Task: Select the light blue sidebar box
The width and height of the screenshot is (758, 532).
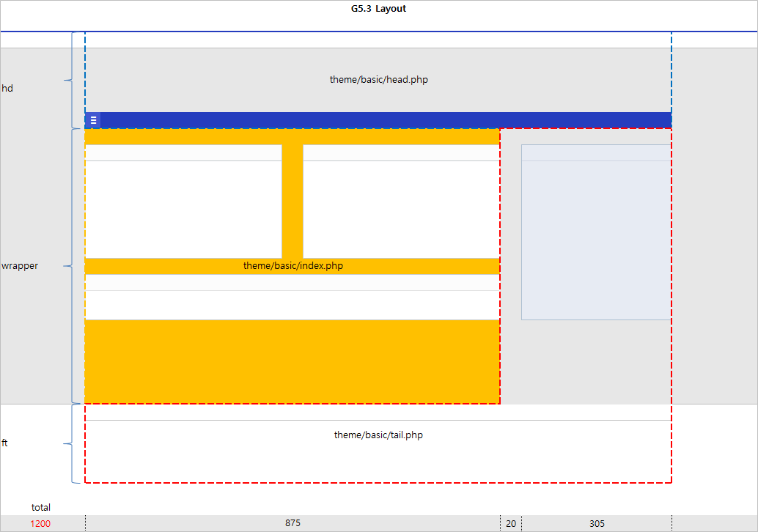Action: [595, 234]
